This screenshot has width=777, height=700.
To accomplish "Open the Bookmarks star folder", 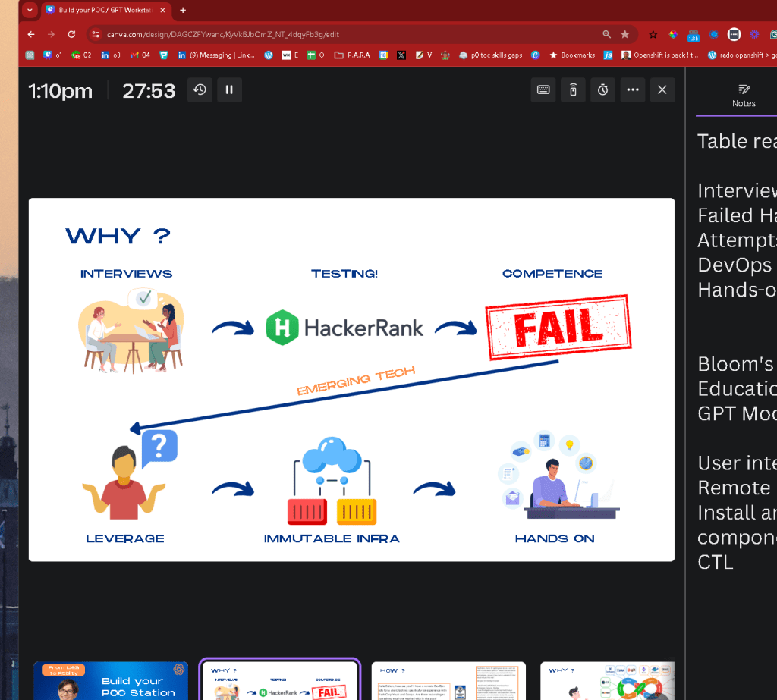I will [x=572, y=55].
